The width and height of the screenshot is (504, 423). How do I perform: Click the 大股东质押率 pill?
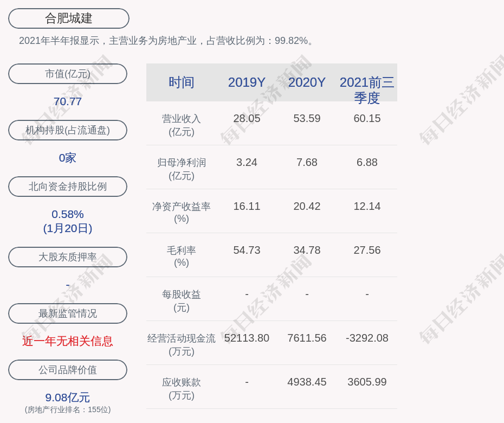[x=68, y=257]
